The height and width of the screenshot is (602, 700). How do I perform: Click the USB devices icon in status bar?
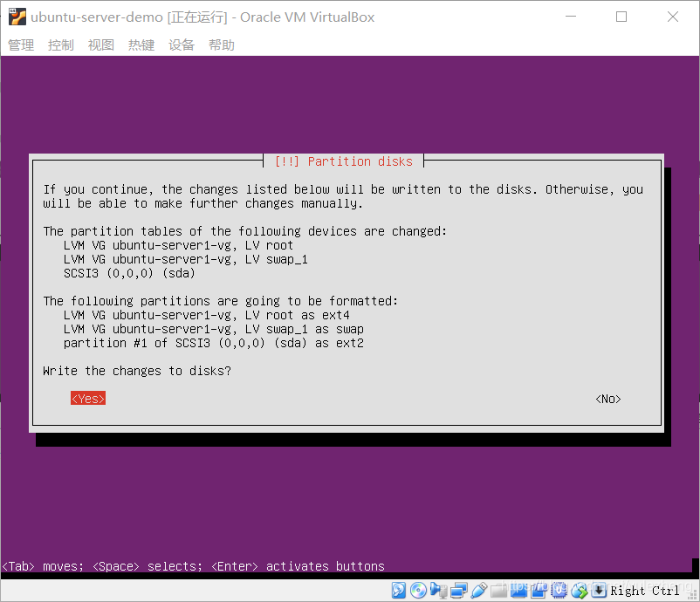coord(478,591)
